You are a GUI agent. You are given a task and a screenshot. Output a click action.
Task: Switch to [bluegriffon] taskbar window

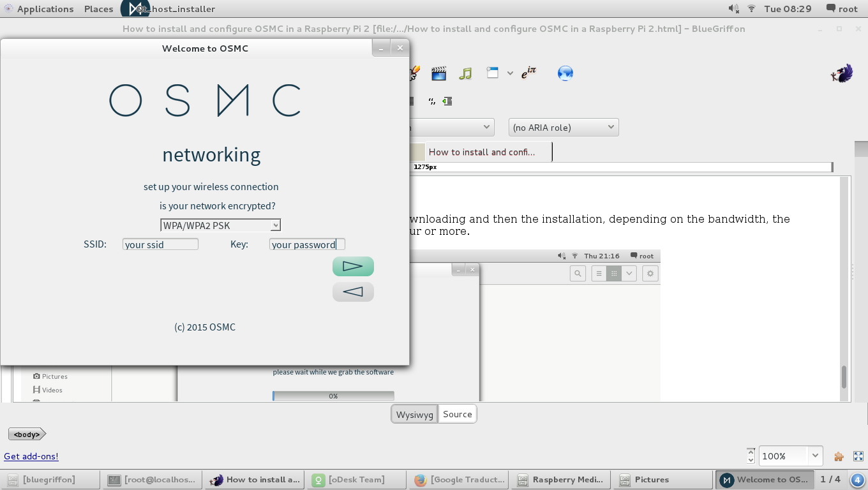pos(50,480)
